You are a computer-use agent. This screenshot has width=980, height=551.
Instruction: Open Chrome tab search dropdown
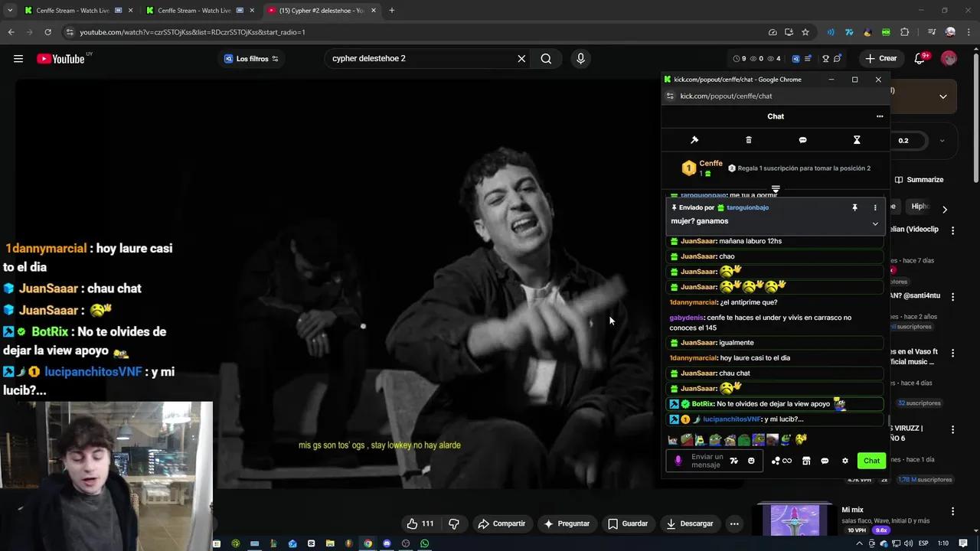pyautogui.click(x=10, y=11)
